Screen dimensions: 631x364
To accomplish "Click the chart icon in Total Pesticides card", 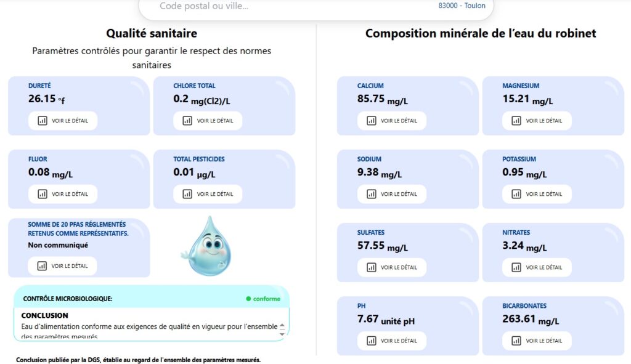I will (x=188, y=194).
